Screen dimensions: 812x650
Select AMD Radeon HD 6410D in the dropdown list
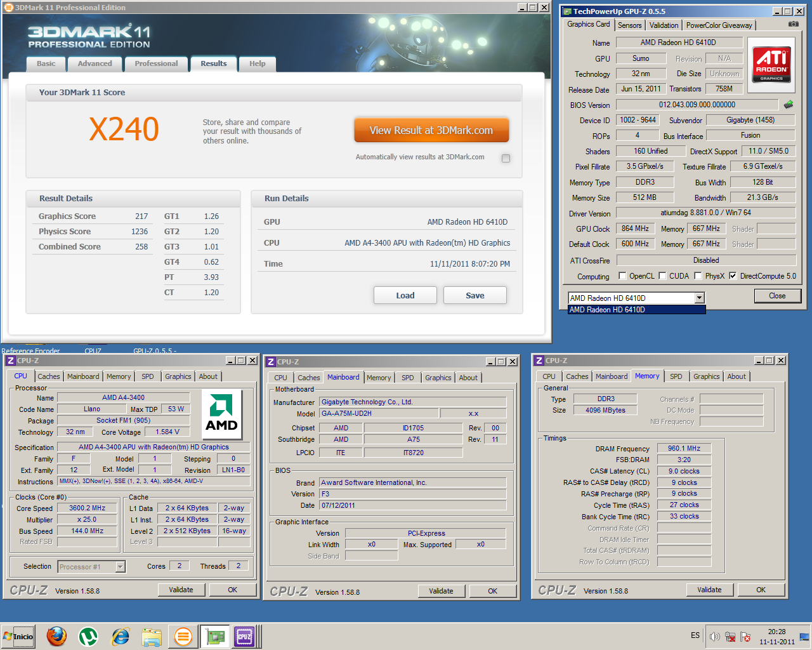click(636, 310)
